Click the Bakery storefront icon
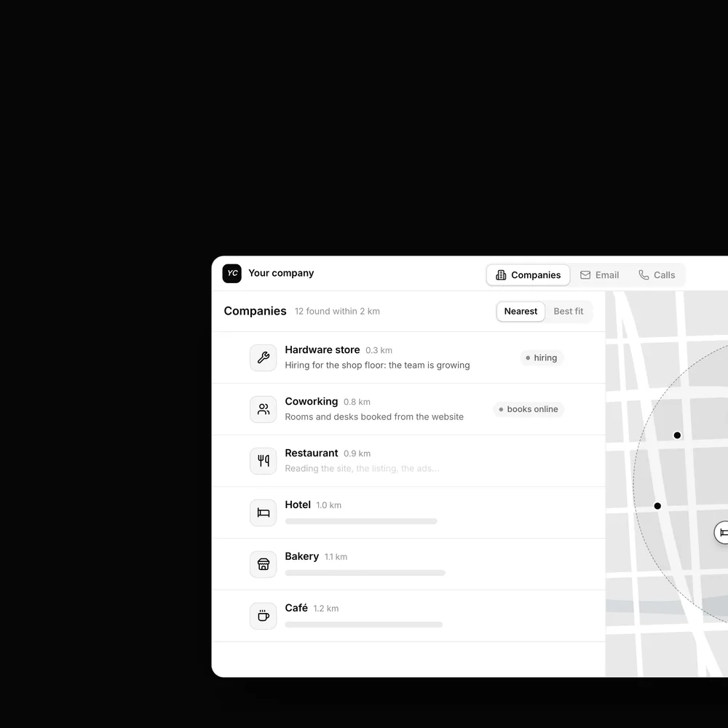Image resolution: width=728 pixels, height=728 pixels. tap(264, 564)
